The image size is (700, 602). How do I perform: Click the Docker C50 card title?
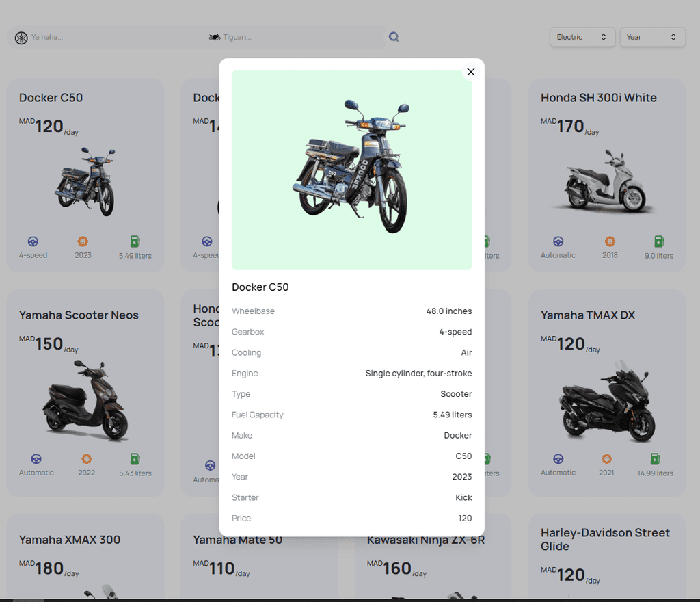(51, 98)
